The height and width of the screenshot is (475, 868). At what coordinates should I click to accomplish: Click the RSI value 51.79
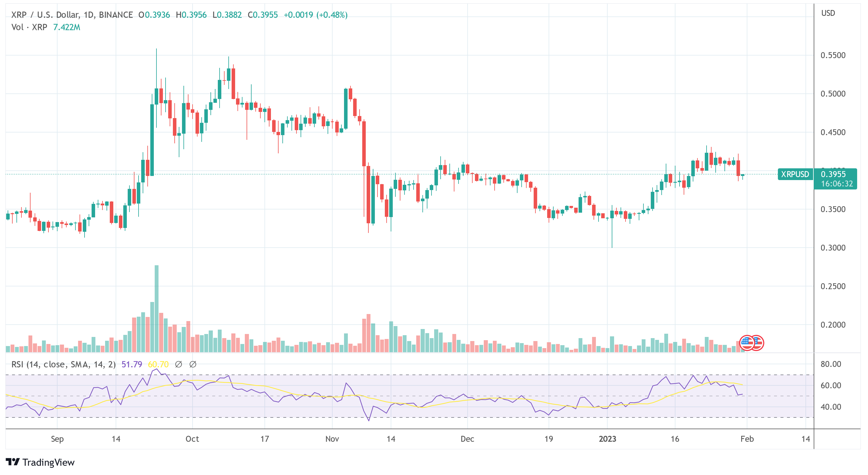coord(132,365)
